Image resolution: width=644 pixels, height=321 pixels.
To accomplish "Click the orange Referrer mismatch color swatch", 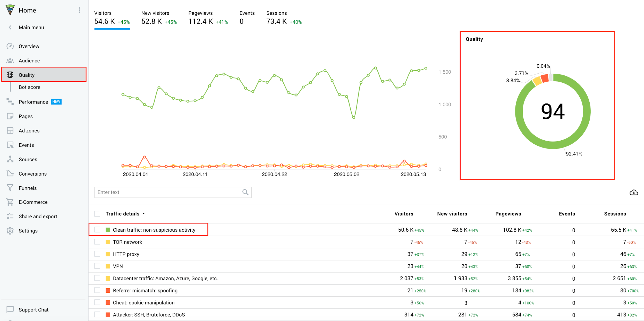I will 108,290.
